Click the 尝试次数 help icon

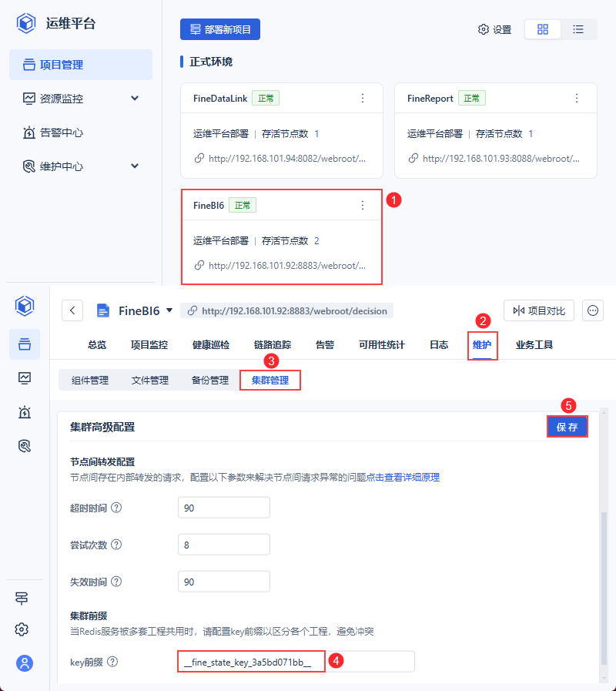point(116,545)
